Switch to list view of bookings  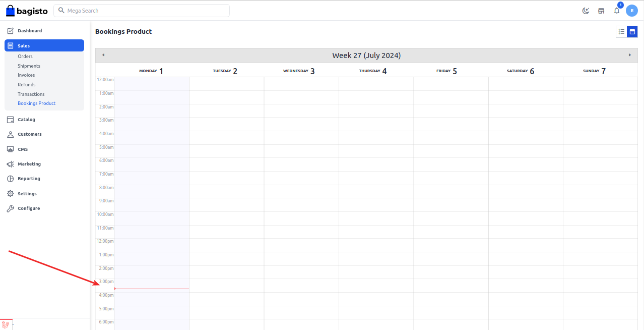coord(621,32)
